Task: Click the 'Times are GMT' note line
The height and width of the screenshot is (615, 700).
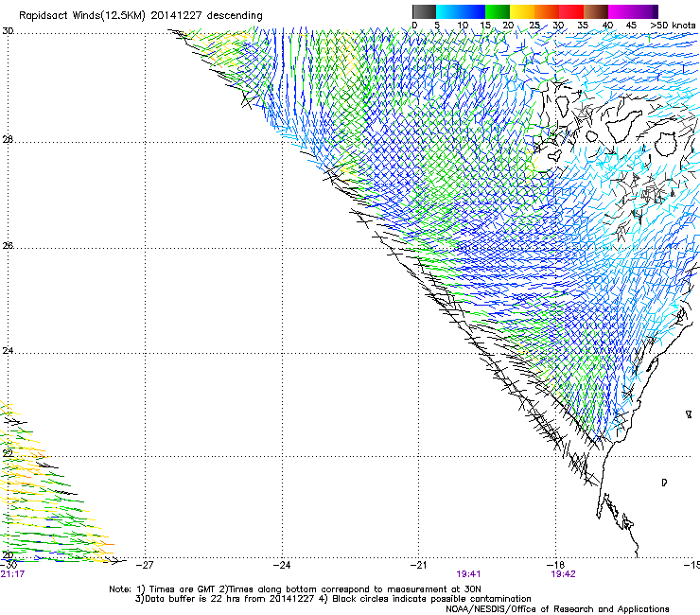Action: coord(295,589)
